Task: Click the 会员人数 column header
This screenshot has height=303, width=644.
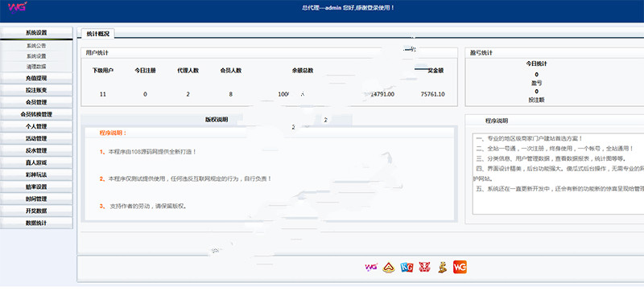Action: pyautogui.click(x=231, y=71)
